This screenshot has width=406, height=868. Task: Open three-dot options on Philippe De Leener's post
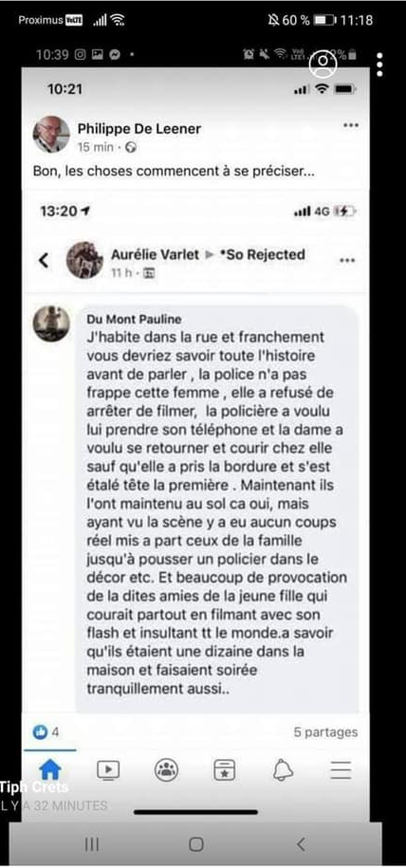(351, 125)
